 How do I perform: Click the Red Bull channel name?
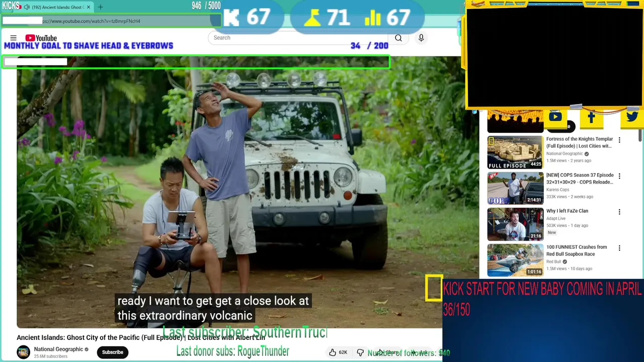point(553,261)
